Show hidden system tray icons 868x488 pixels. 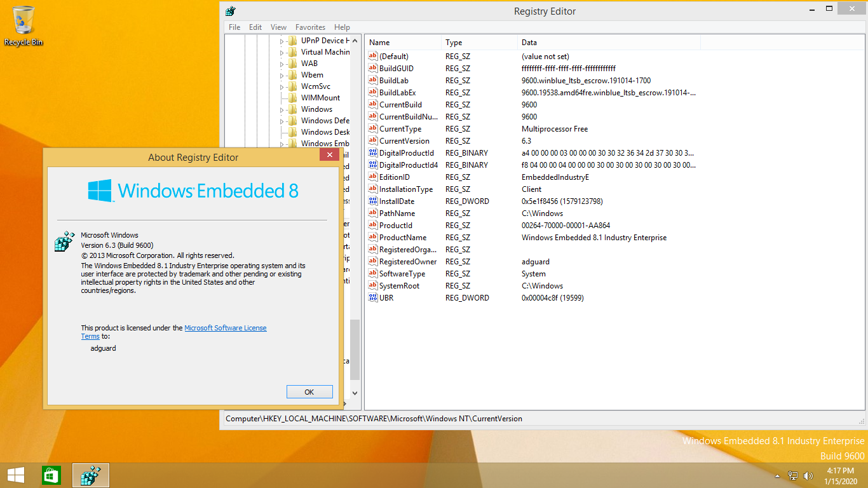click(x=777, y=476)
